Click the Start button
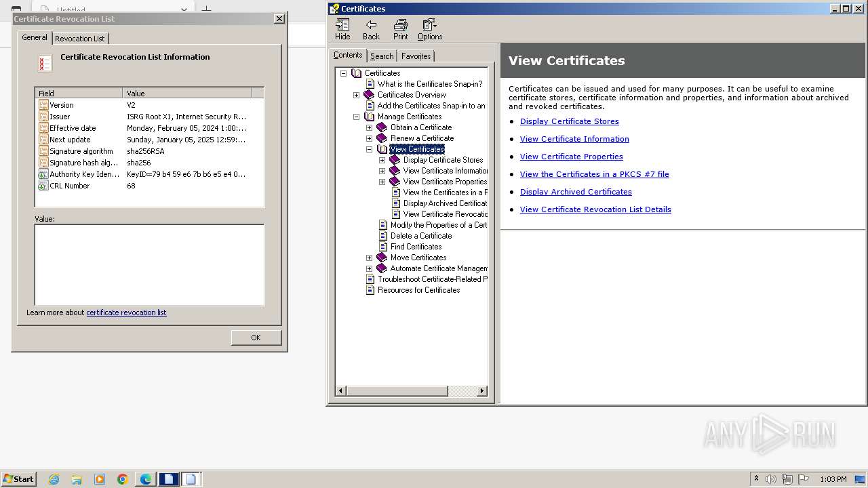Viewport: 868px width, 488px height. click(19, 479)
